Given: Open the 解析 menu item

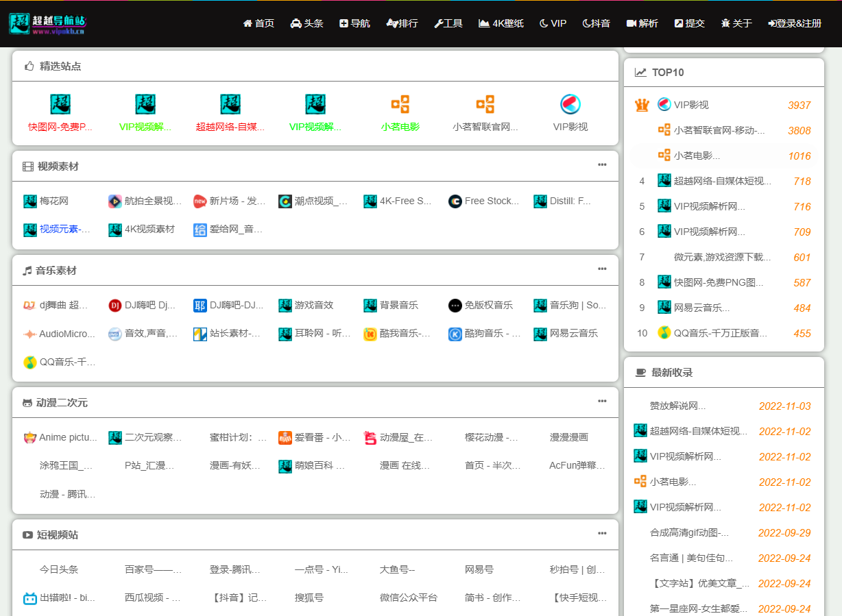Looking at the screenshot, I should pyautogui.click(x=642, y=23).
